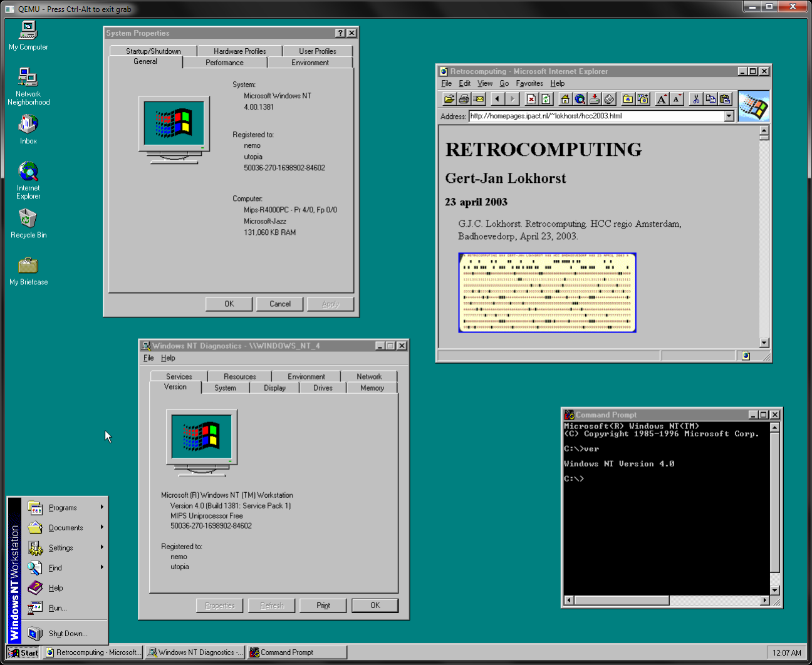This screenshot has height=665, width=812.
Task: Switch to Startup/Shutdown tab
Action: (154, 51)
